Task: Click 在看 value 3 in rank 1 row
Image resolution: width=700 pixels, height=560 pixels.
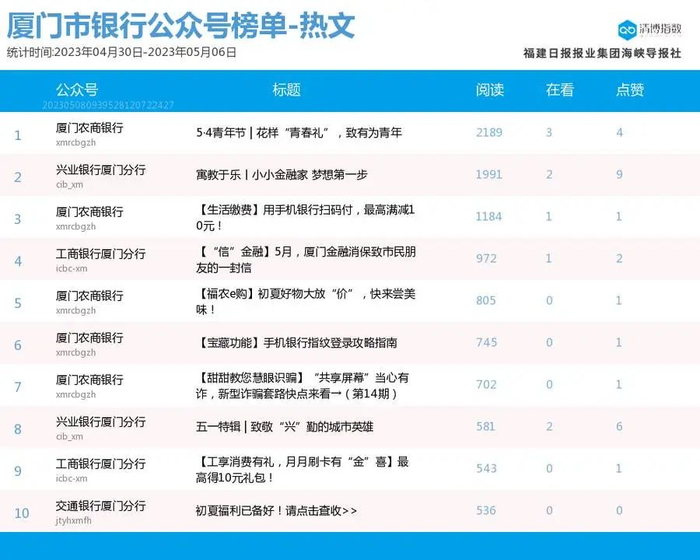Action: tap(549, 133)
